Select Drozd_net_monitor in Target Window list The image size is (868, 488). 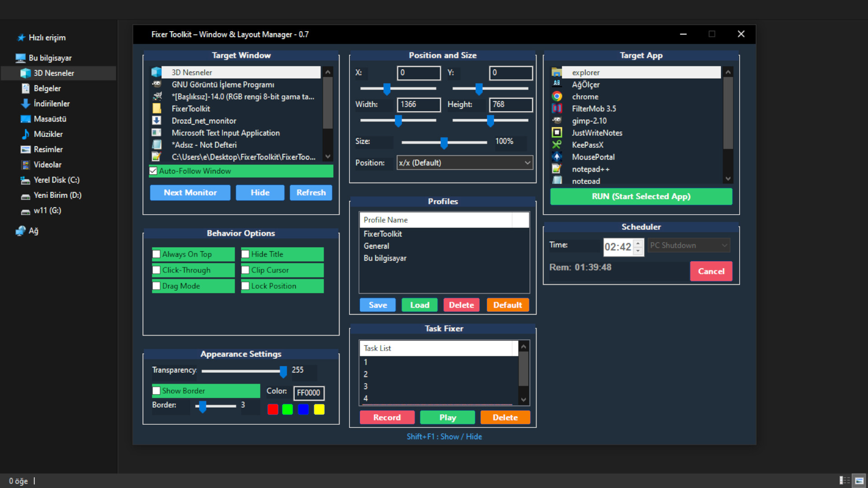tap(203, 121)
